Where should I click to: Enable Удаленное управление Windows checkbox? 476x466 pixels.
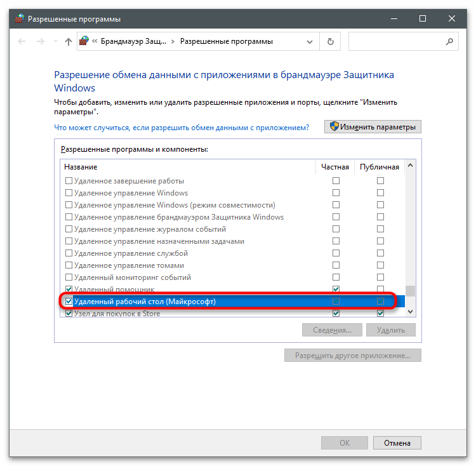tap(69, 193)
